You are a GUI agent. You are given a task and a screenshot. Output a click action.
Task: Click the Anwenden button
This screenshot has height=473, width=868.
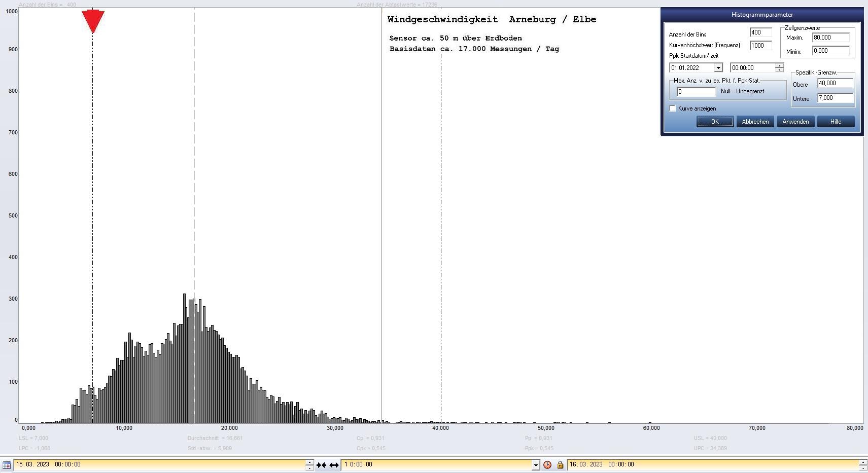795,122
